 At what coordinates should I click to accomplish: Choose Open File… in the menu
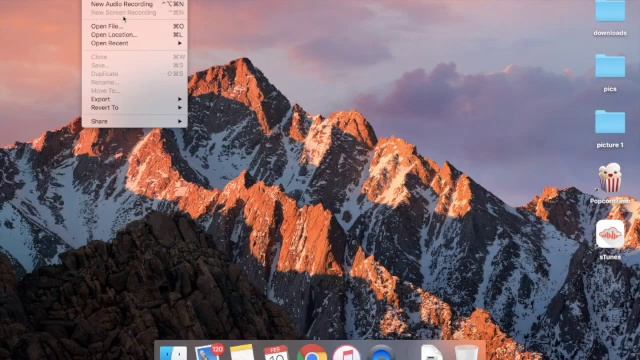point(135,26)
